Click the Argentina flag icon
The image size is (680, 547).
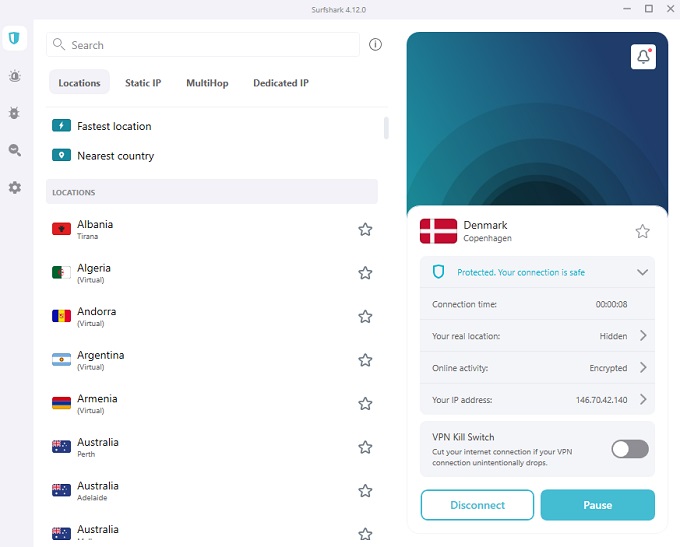pos(61,360)
